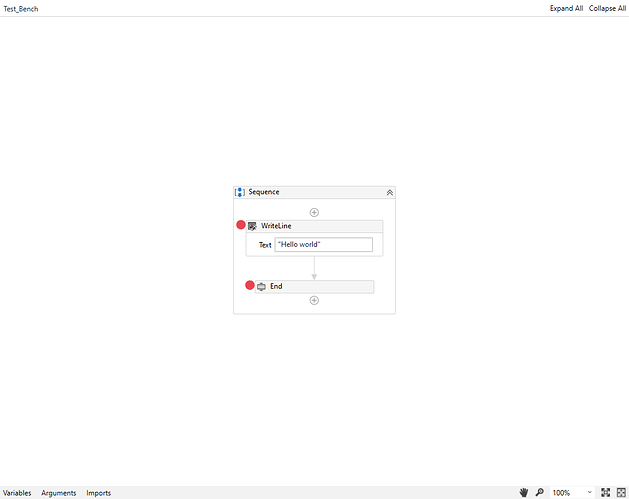Click Expand All

566,8
